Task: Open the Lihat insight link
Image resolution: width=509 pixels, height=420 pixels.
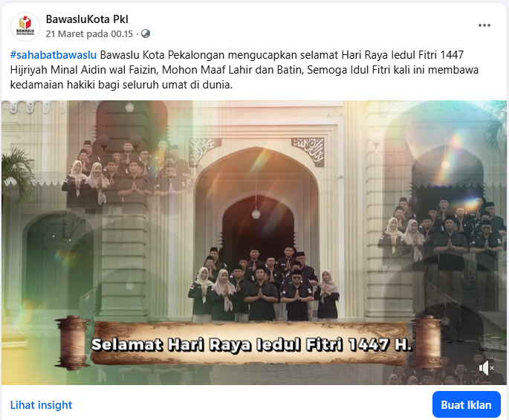Action: (41, 405)
